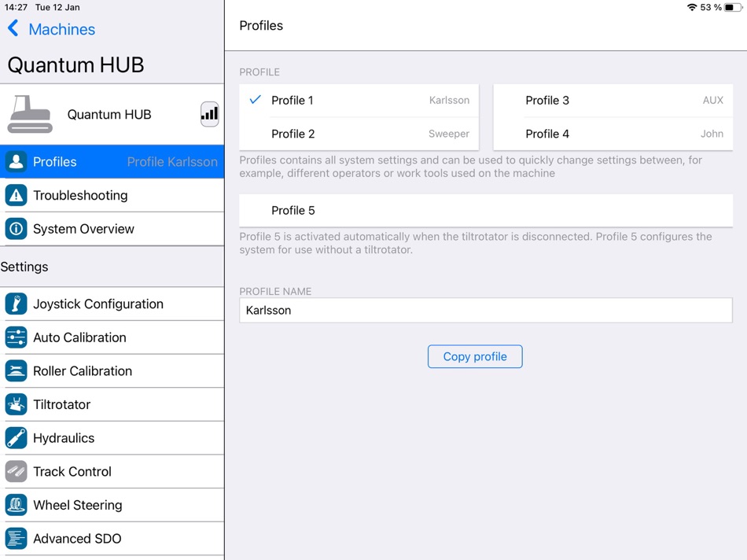Select the Auto Calibration icon
The image size is (747, 560).
tap(15, 337)
